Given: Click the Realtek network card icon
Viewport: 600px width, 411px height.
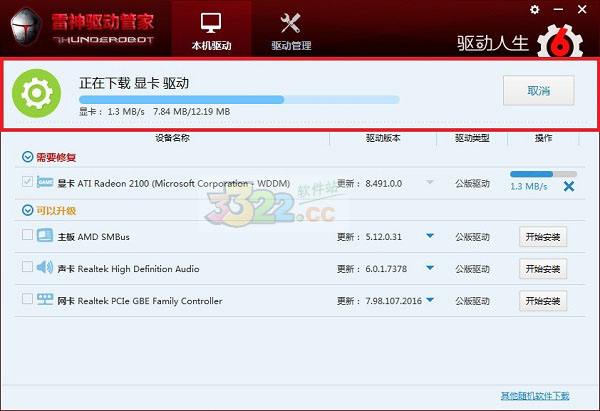Looking at the screenshot, I should pyautogui.click(x=45, y=299).
